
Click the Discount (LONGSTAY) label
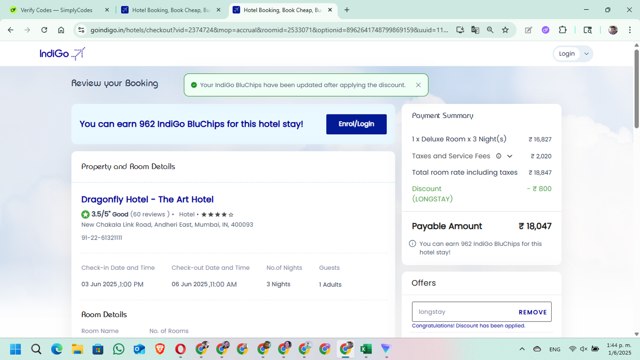click(x=432, y=194)
